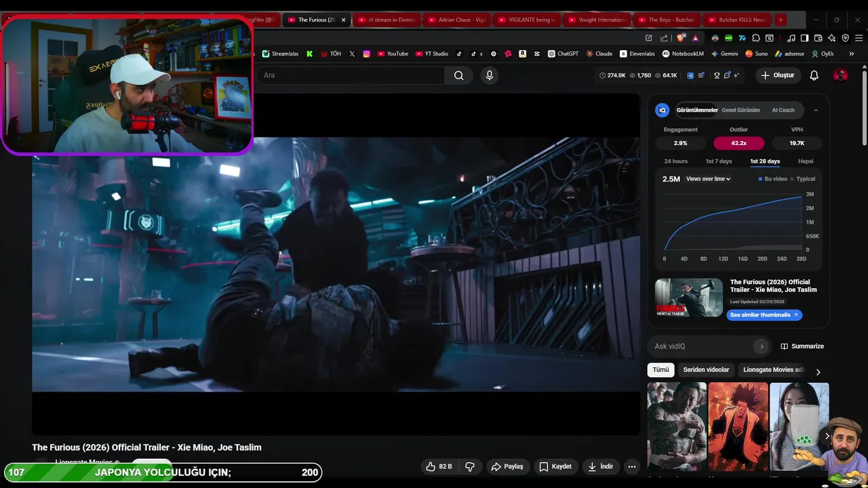Open the notifications bell

tap(814, 75)
